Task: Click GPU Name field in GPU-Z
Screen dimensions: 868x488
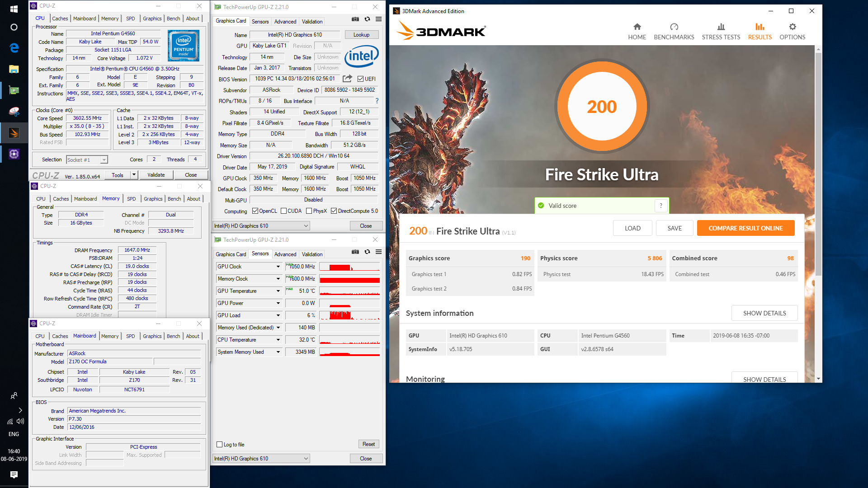Action: 295,35
